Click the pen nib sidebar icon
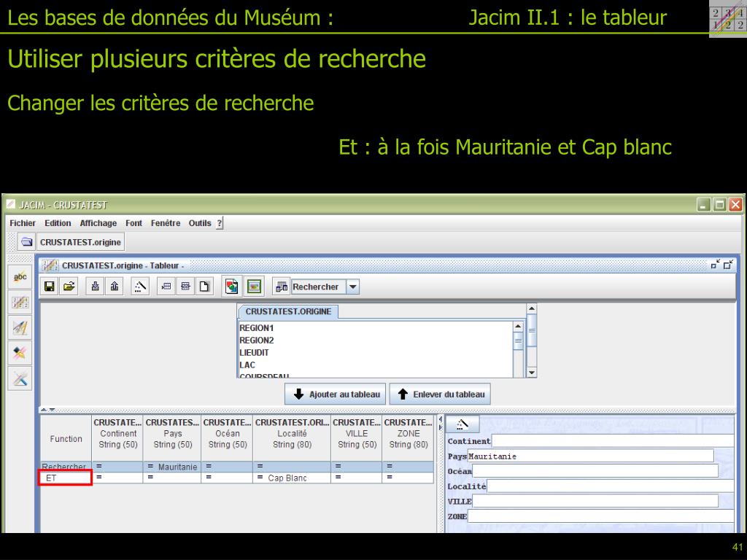This screenshot has width=747, height=560. [x=20, y=353]
